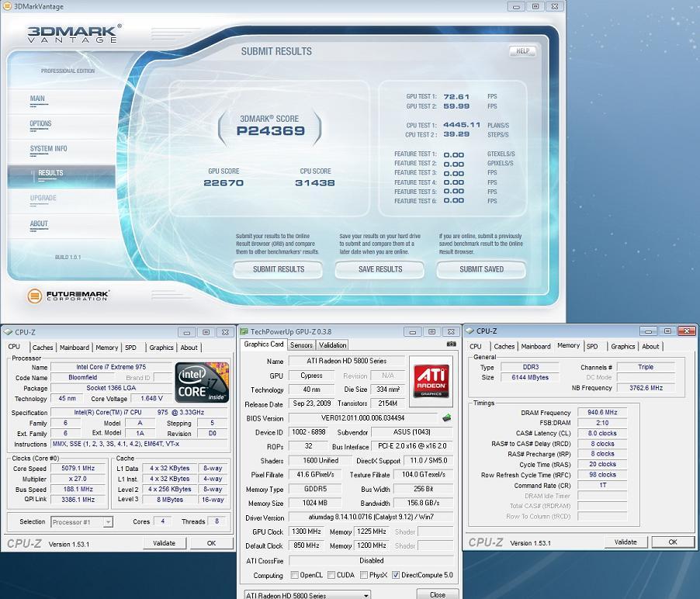Switch to Graphics tab in right CPU-Z
Image resolution: width=700 pixels, height=599 pixels.
click(622, 346)
